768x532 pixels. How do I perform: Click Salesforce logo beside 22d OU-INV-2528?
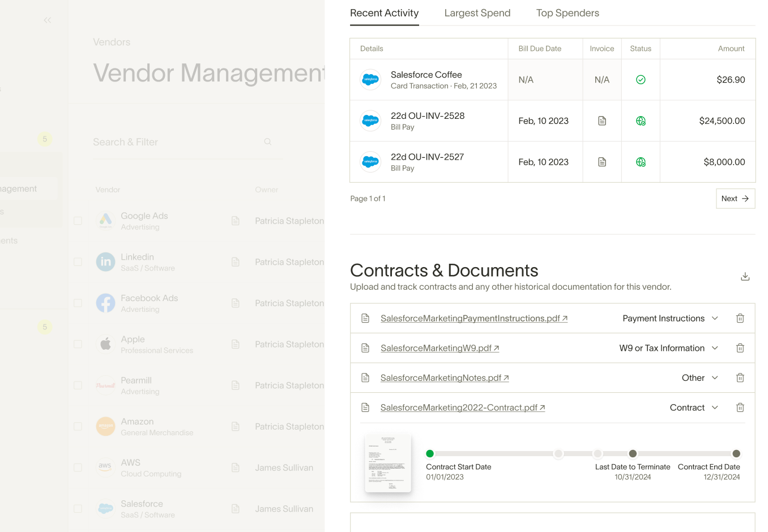pyautogui.click(x=371, y=121)
